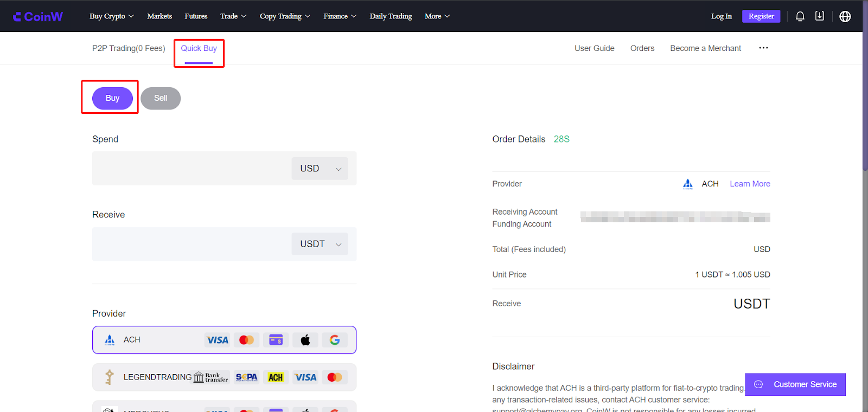Click Visa icon in LegendTrading row

pyautogui.click(x=305, y=377)
